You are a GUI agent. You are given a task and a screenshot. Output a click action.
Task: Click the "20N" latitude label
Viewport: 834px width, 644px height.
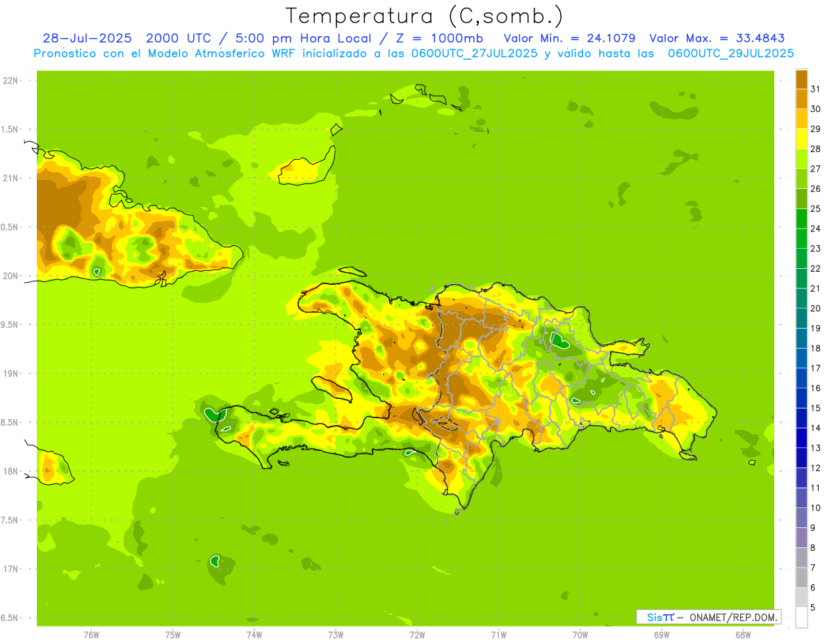(11, 276)
